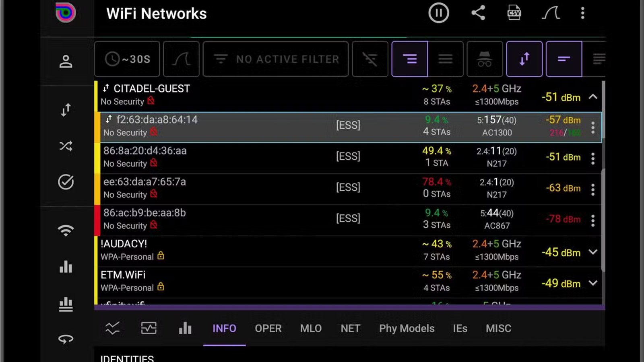Expand the !AUDACY! network group
644x362 pixels.
(593, 252)
